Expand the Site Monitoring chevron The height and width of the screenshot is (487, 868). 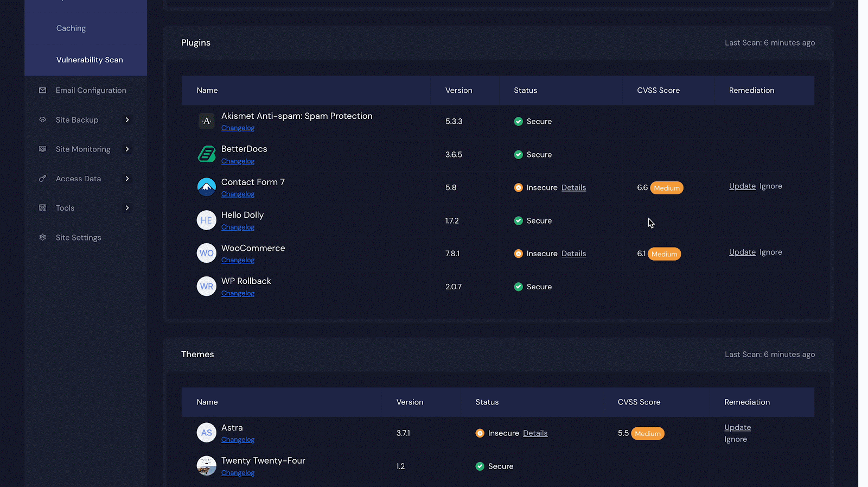(127, 149)
